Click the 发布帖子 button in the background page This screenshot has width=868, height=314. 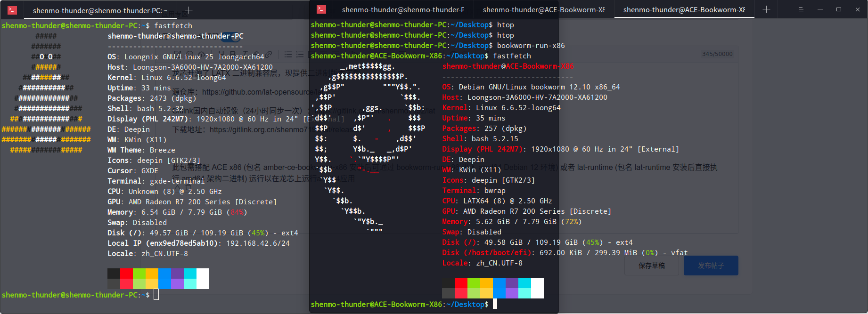(711, 266)
